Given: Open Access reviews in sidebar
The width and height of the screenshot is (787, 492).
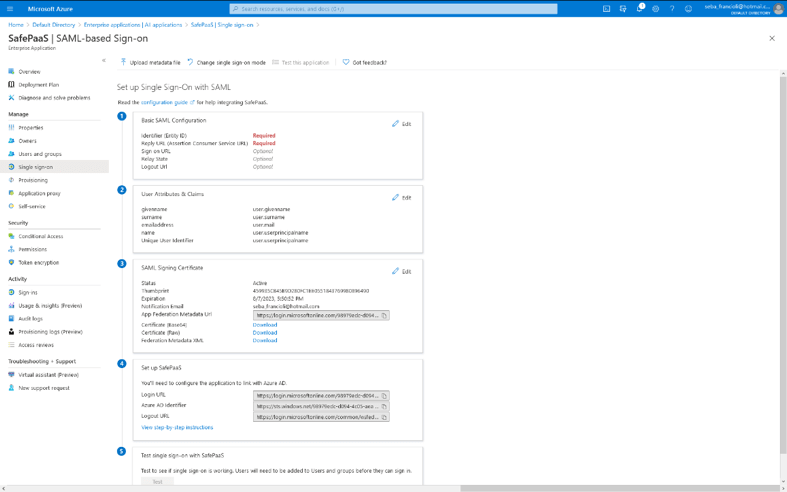Looking at the screenshot, I should [36, 345].
